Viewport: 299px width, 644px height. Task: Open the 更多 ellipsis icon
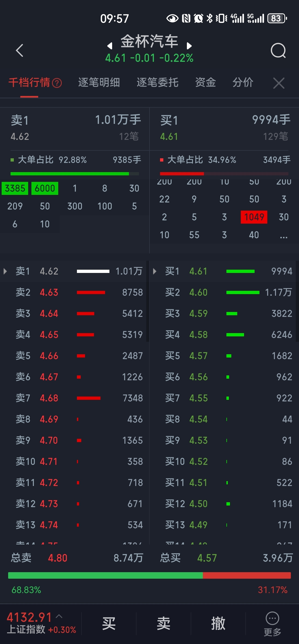(272, 619)
